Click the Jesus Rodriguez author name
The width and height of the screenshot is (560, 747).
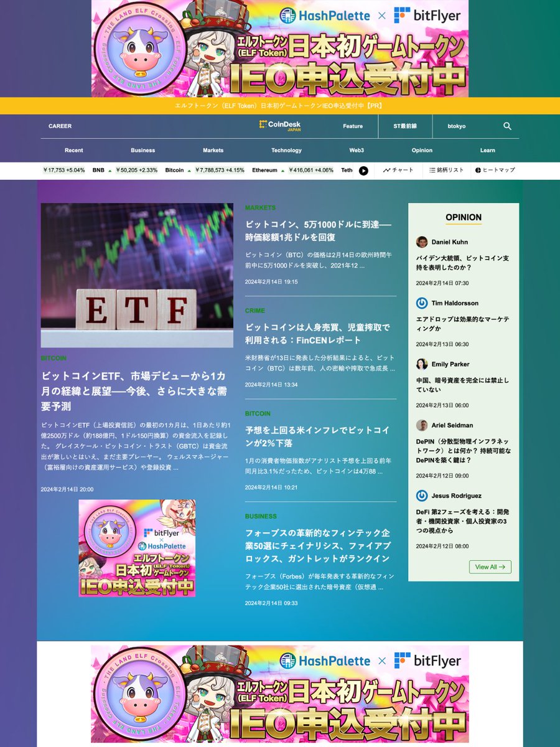pos(455,496)
